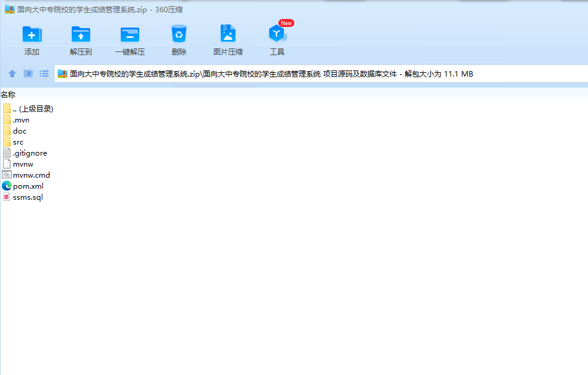The height and width of the screenshot is (375, 588).
Task: Click the database icon beside ssms.sql
Action: point(6,197)
